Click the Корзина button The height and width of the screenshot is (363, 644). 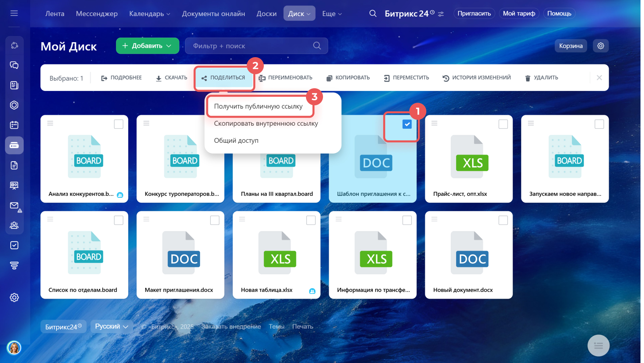coord(570,46)
